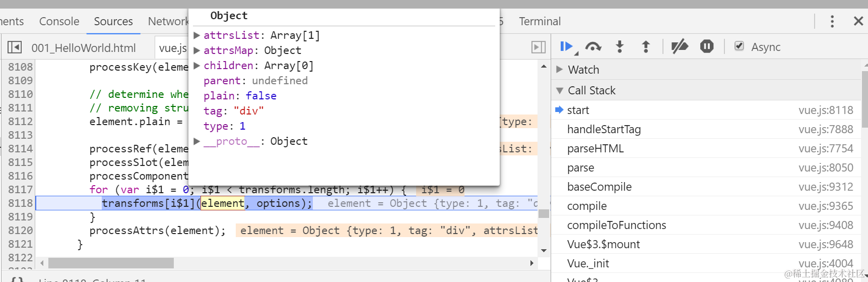Click line number 8117 gutter

[20, 190]
